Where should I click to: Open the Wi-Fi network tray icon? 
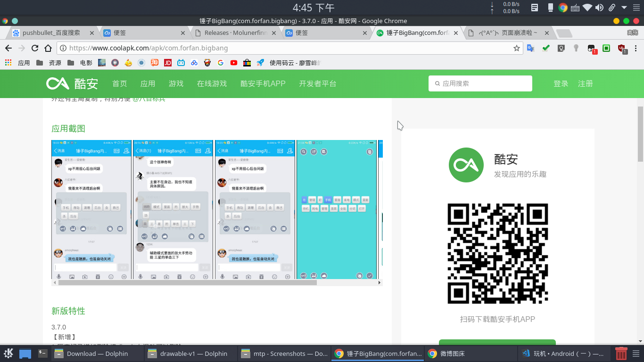click(587, 8)
